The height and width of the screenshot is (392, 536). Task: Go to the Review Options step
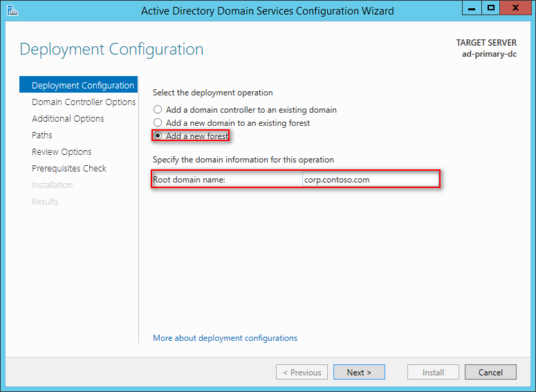(x=62, y=151)
